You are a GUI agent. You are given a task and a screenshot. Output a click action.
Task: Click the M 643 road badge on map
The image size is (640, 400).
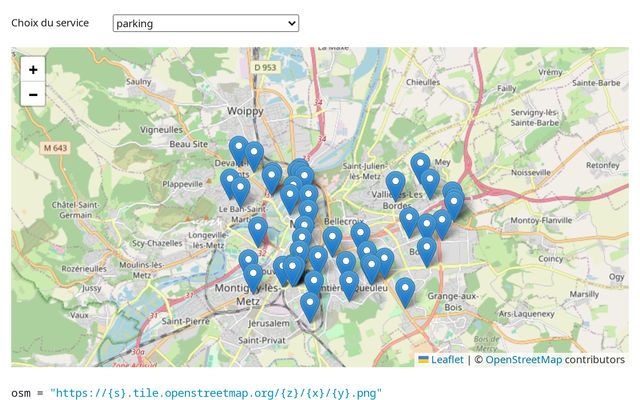56,148
